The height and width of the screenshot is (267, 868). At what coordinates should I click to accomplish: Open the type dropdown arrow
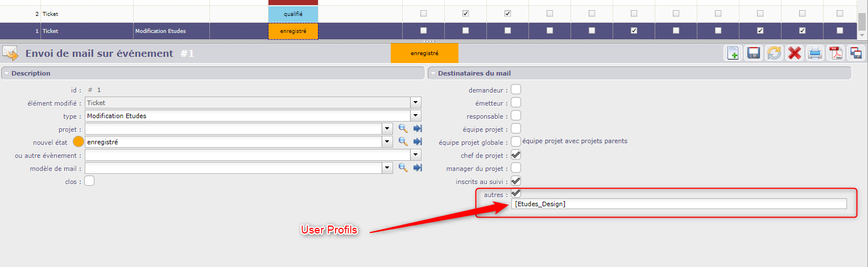[416, 116]
